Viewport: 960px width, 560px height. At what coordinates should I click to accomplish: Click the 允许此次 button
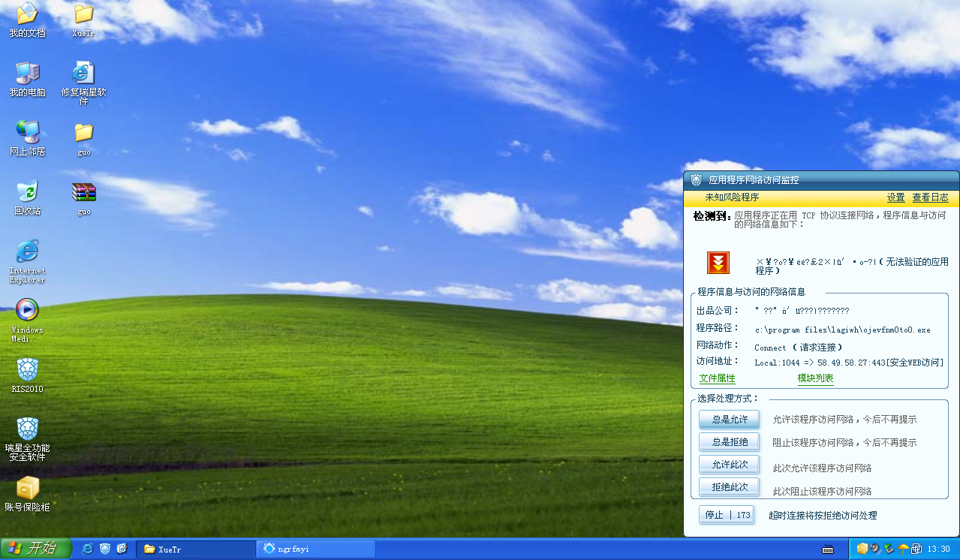[x=730, y=465]
